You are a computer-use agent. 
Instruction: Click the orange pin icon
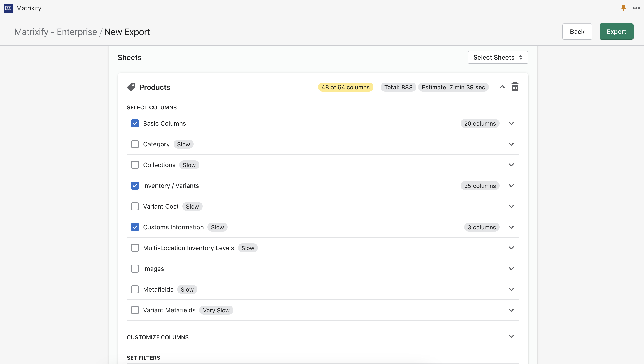point(623,8)
